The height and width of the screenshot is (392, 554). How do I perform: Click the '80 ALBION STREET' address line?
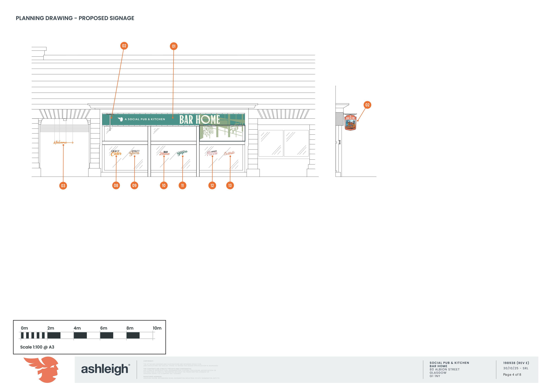[444, 369]
